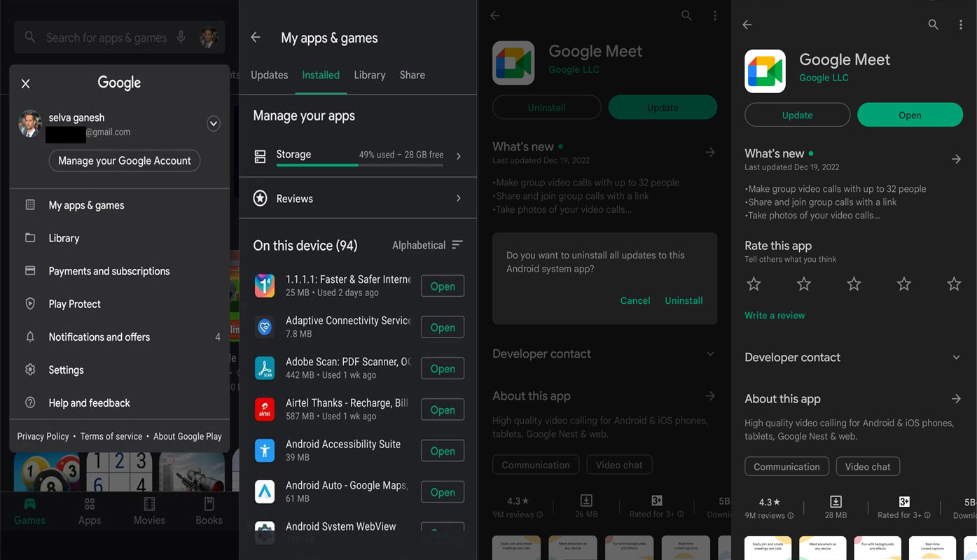Open Privacy Policy link
This screenshot has width=977, height=560.
(x=43, y=436)
